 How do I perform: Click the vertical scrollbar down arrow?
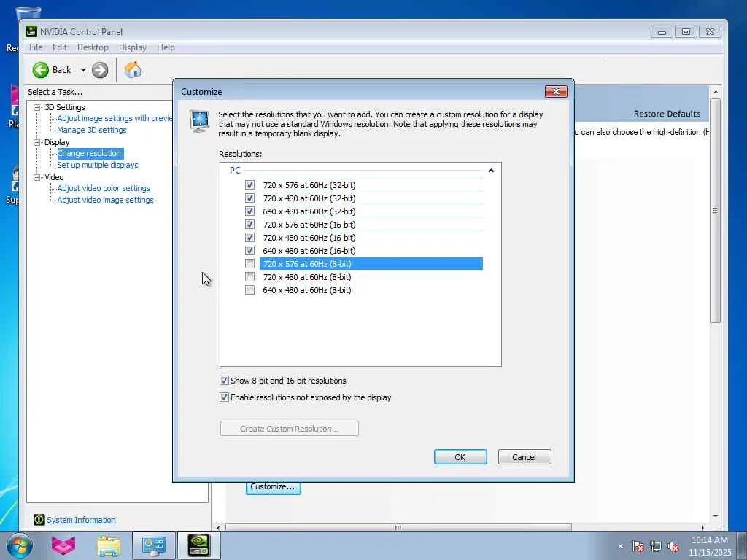tap(715, 516)
